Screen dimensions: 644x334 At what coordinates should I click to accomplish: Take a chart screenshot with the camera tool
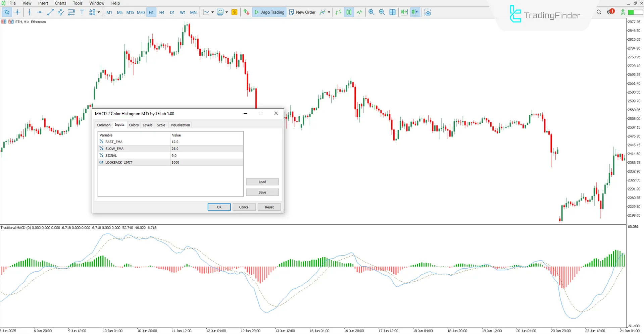427,12
